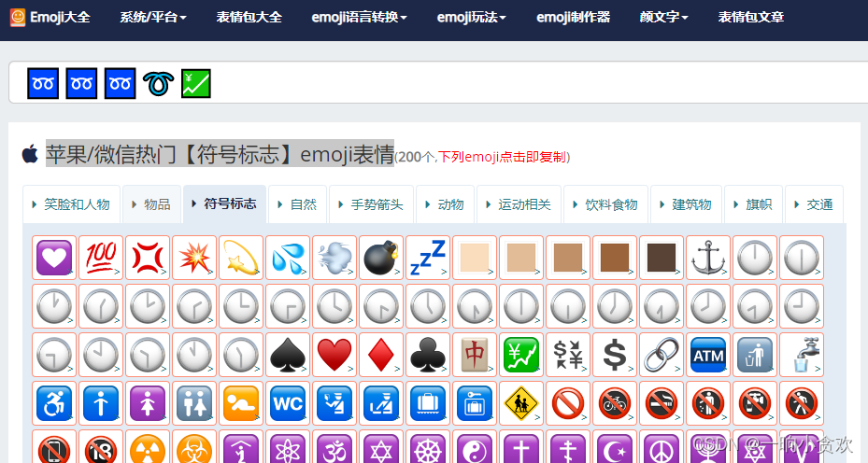The width and height of the screenshot is (868, 463).
Task: Copy the baggage claim emoji
Action: tap(427, 403)
